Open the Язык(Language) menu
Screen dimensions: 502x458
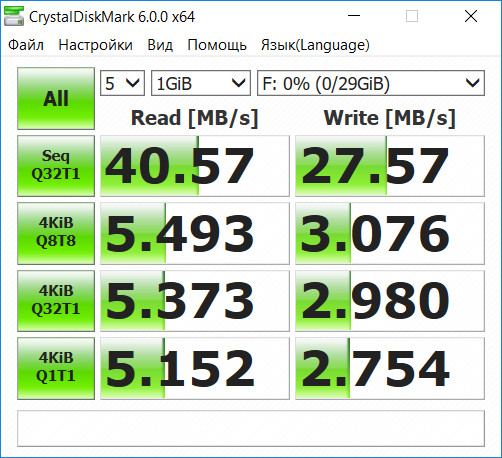[x=315, y=45]
